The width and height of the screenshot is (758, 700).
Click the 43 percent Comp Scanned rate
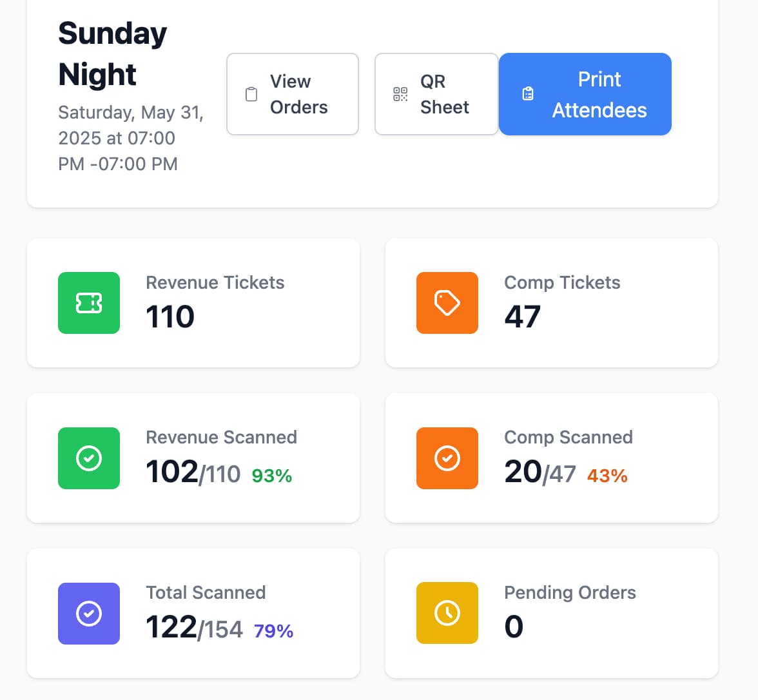pos(607,475)
